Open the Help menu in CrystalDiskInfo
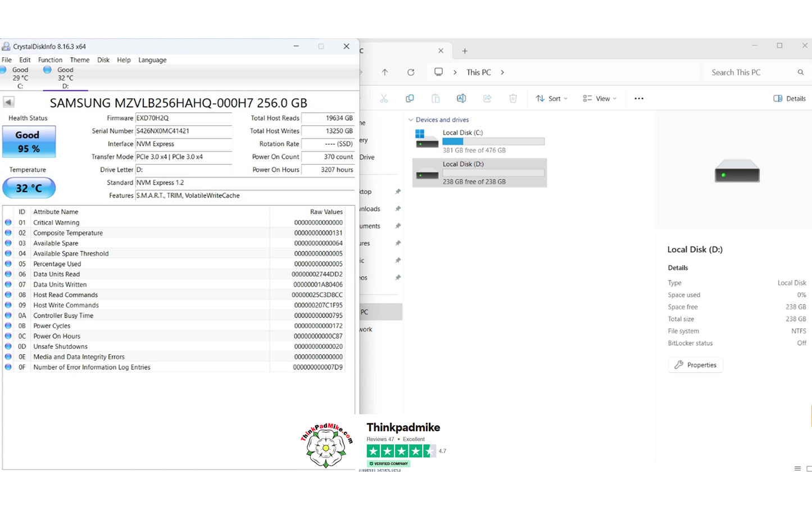The width and height of the screenshot is (812, 510). point(124,60)
